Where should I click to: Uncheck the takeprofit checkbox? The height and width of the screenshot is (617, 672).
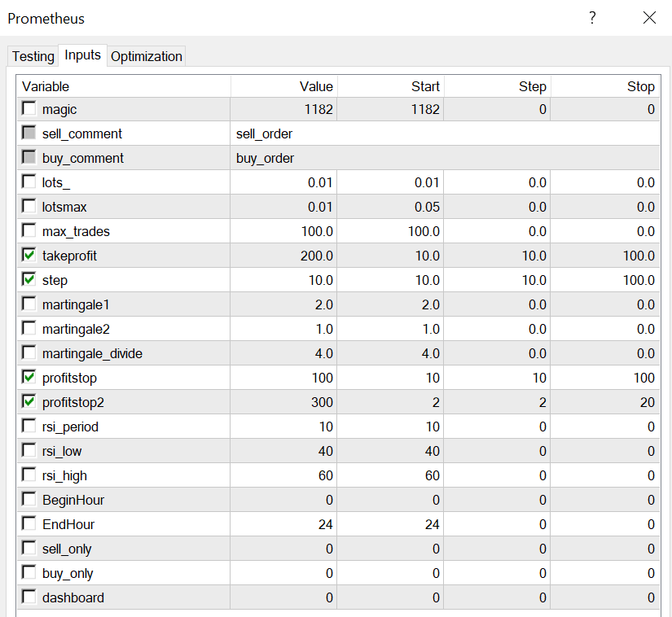(29, 254)
